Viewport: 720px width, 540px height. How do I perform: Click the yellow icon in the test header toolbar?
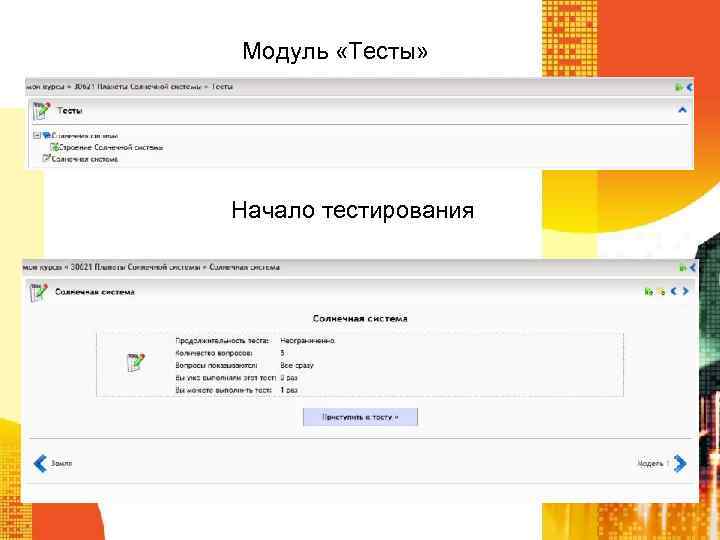point(661,292)
